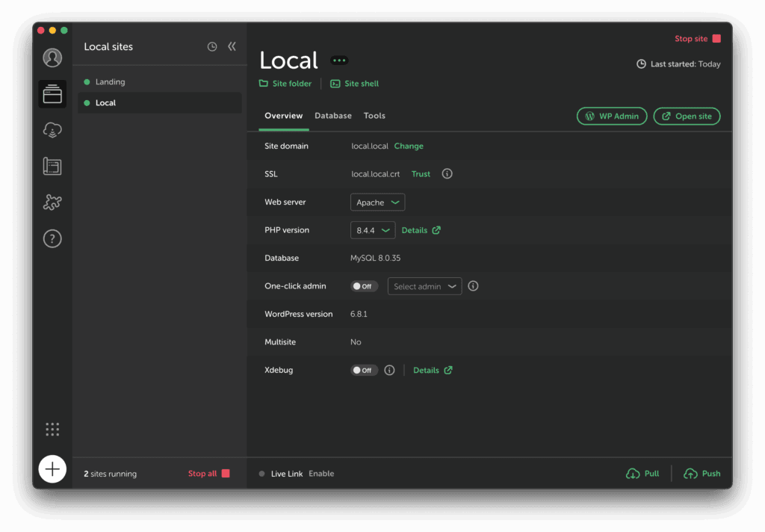Click Trust link for SSL certificate

point(421,174)
